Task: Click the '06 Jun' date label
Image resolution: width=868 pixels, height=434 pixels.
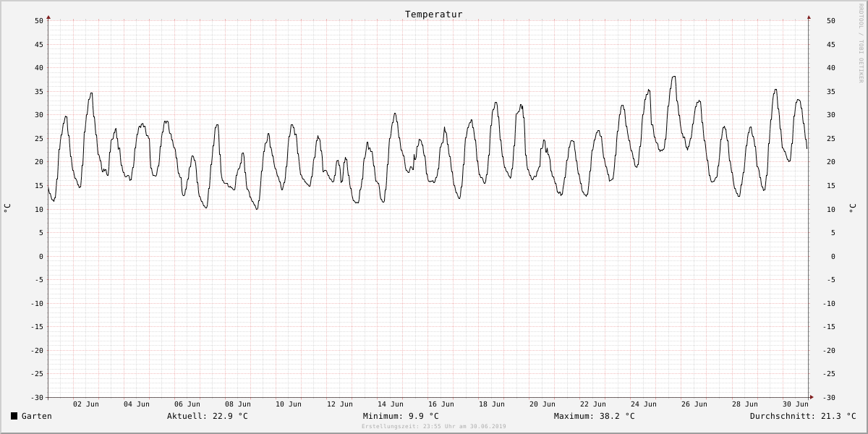Action: tap(187, 404)
